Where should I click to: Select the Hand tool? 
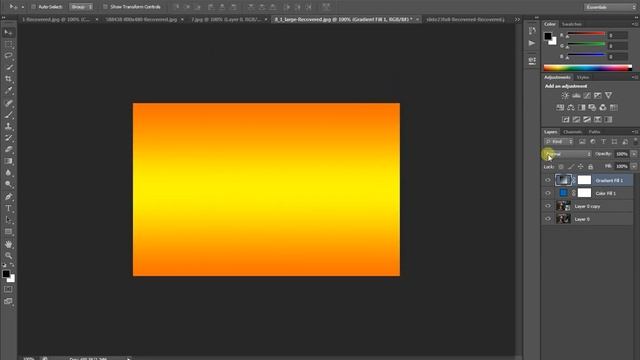coord(9,244)
